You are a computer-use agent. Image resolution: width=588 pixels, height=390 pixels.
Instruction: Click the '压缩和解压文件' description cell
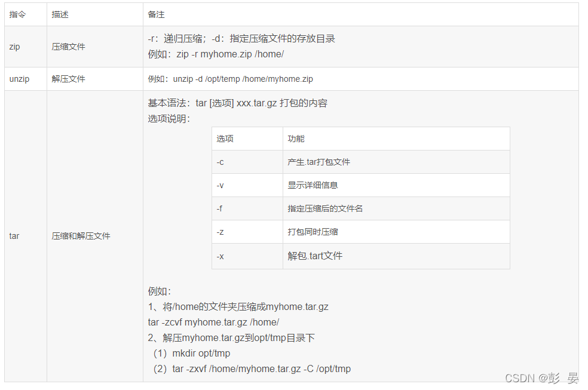coord(95,236)
